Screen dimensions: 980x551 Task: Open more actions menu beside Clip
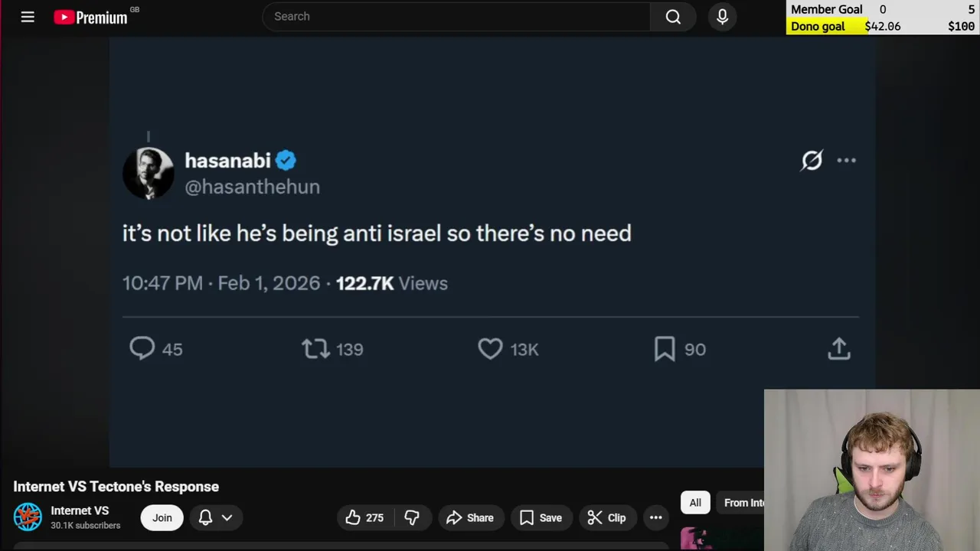click(656, 518)
